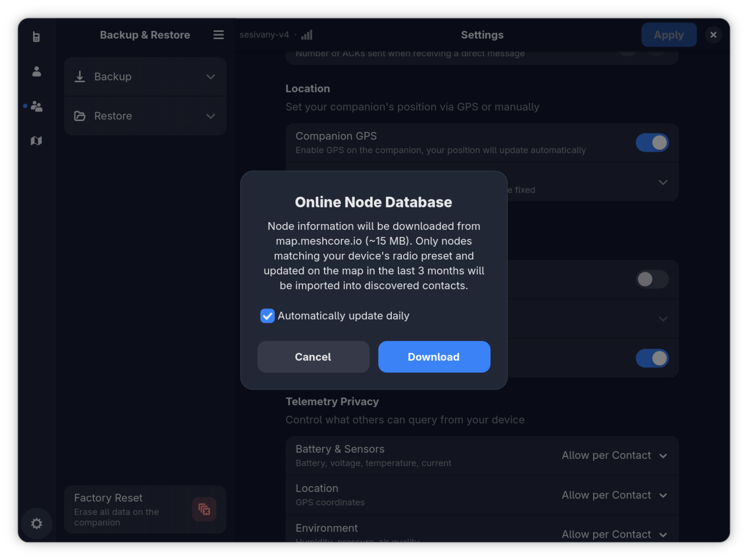Open Location GPS coordinates permission dropdown
This screenshot has height=560, width=748.
click(614, 495)
